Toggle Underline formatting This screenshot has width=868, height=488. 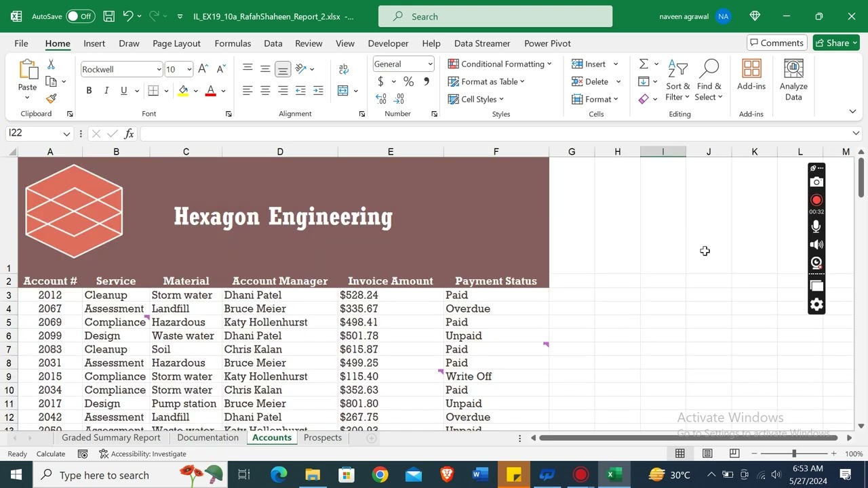click(123, 91)
